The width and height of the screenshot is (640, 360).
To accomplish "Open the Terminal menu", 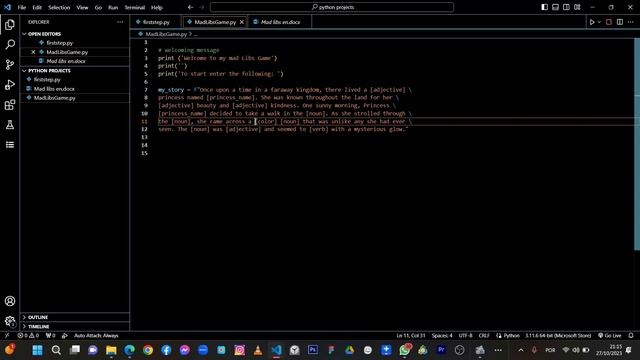I will 135,7.
